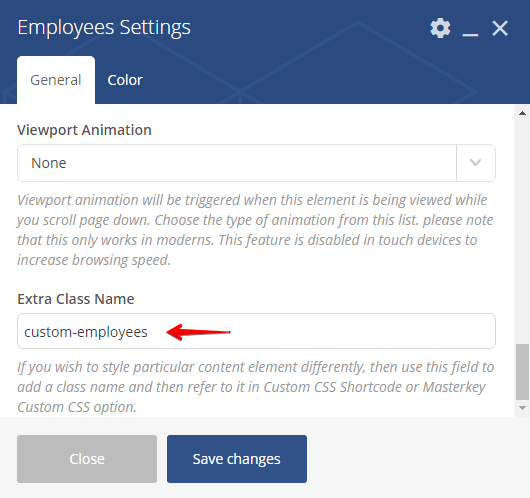Click the Save changes button
The width and height of the screenshot is (530, 498).
pos(237,459)
